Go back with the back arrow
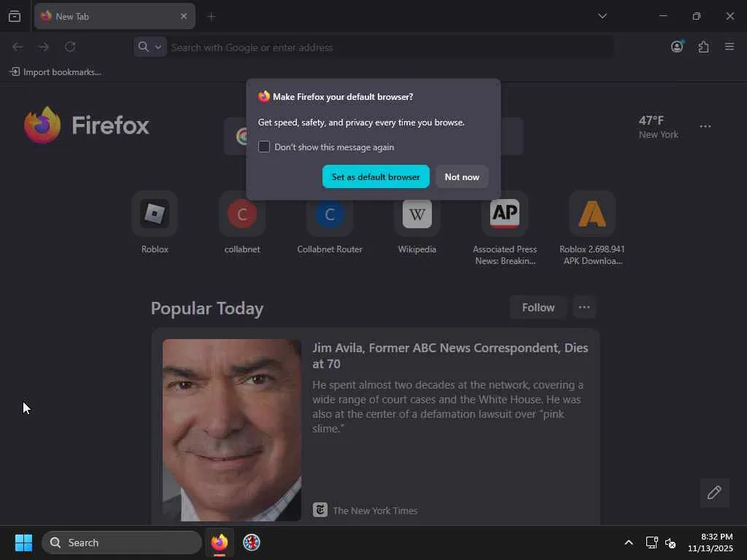Screen dimensions: 747x560 [x=18, y=47]
